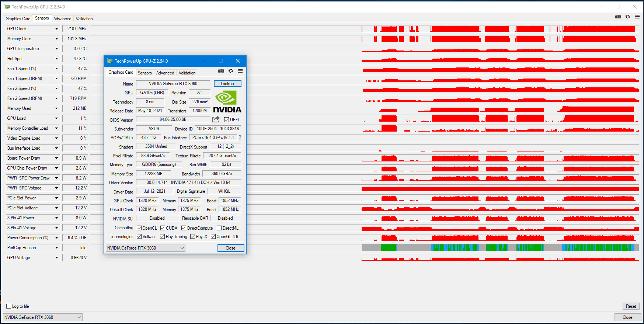This screenshot has width=644, height=324.
Task: Open the GPU Voltage sensor dropdown
Action: pos(56,258)
